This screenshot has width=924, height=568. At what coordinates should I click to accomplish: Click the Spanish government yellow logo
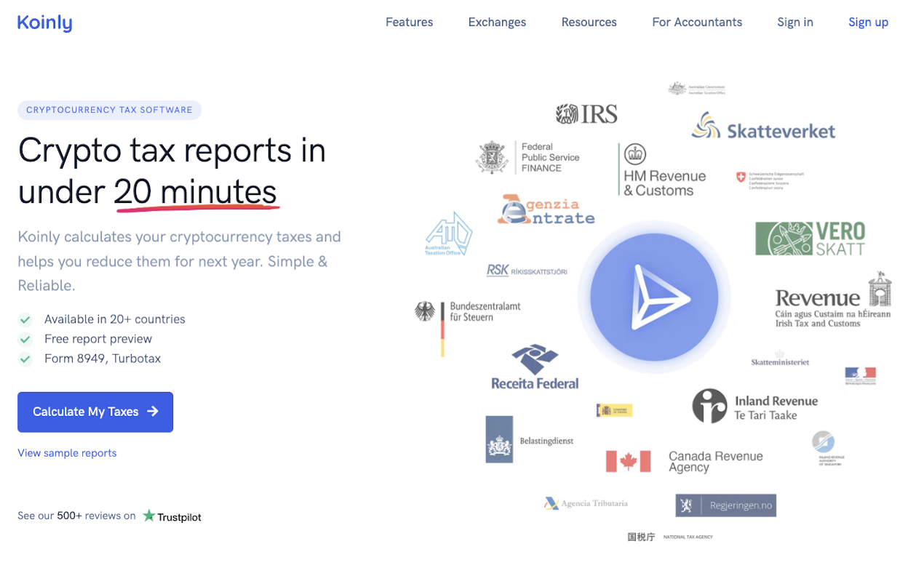(614, 411)
